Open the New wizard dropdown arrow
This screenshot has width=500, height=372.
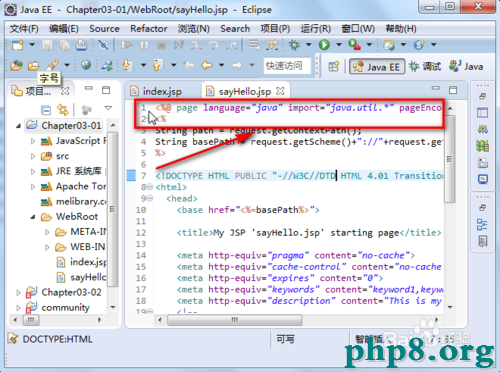coord(32,44)
